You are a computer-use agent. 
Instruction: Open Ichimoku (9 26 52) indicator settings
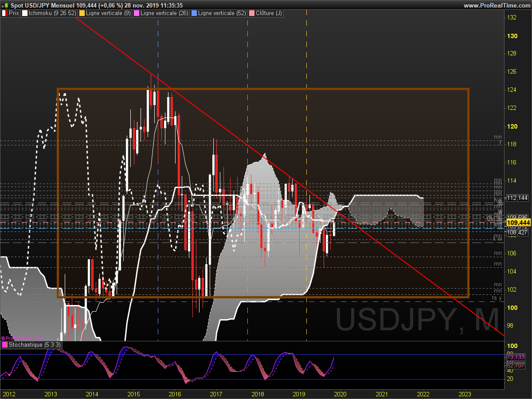[52, 13]
